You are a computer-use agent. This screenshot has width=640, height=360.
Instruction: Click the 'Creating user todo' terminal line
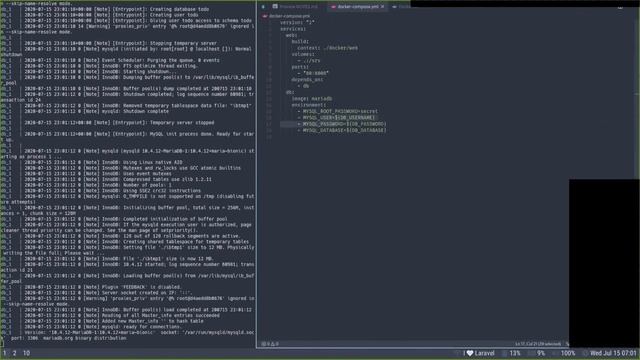(x=111, y=15)
